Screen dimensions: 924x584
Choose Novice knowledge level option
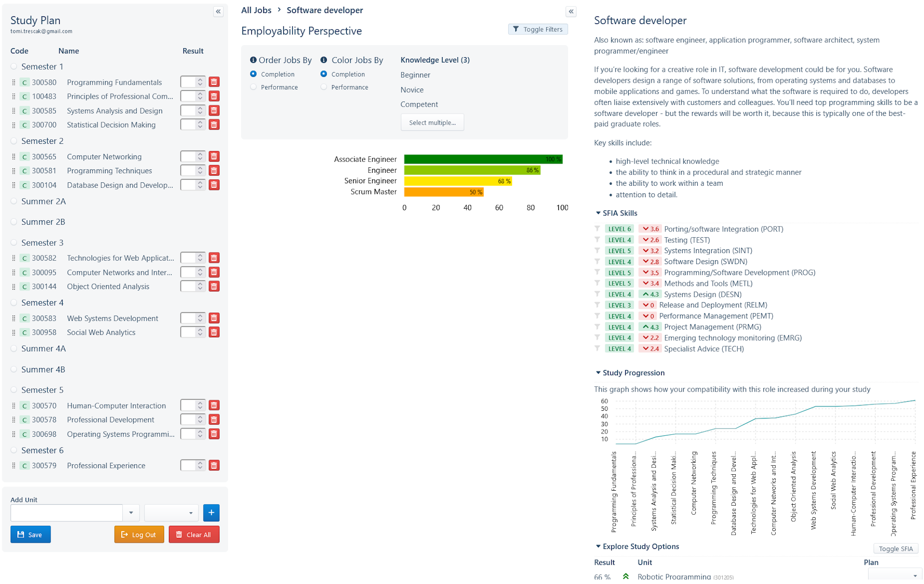(x=412, y=90)
